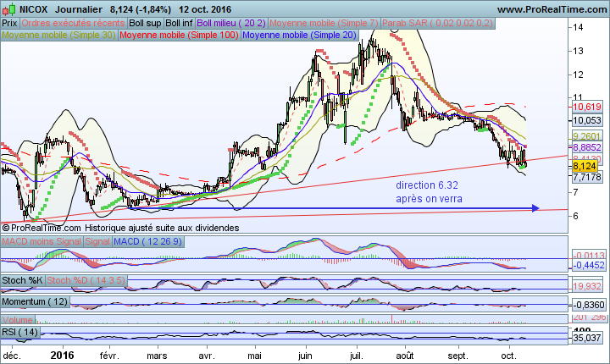
Task: Click the 7,7178 lower band value
Action: (587, 177)
